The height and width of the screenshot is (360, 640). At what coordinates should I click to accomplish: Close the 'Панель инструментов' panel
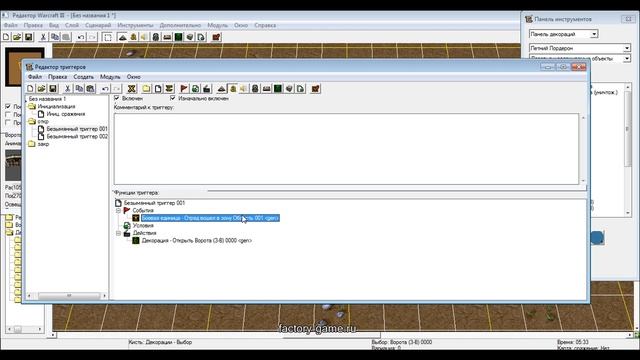(x=628, y=19)
